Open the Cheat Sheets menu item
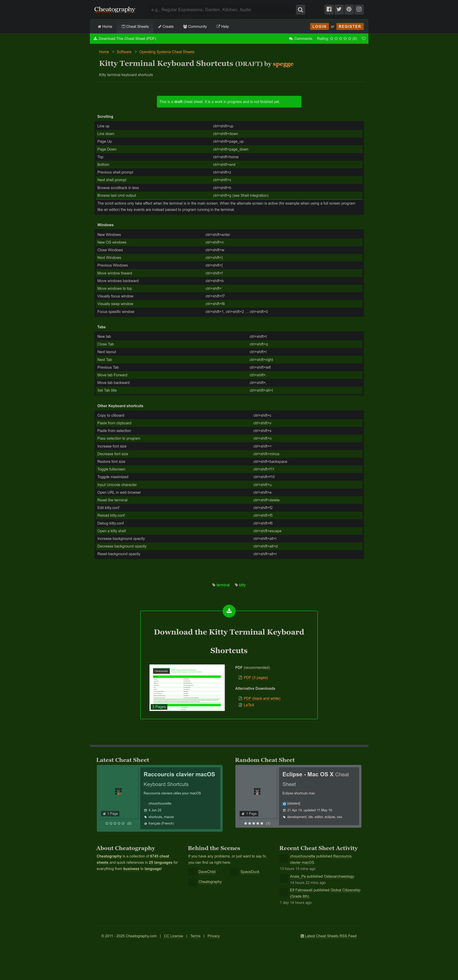 coord(135,27)
